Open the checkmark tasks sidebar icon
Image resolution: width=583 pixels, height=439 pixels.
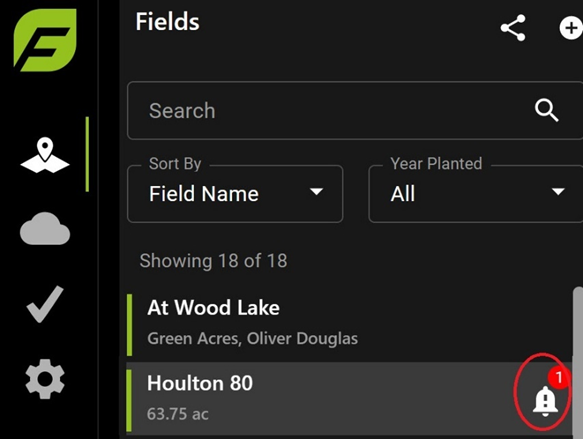pyautogui.click(x=45, y=304)
